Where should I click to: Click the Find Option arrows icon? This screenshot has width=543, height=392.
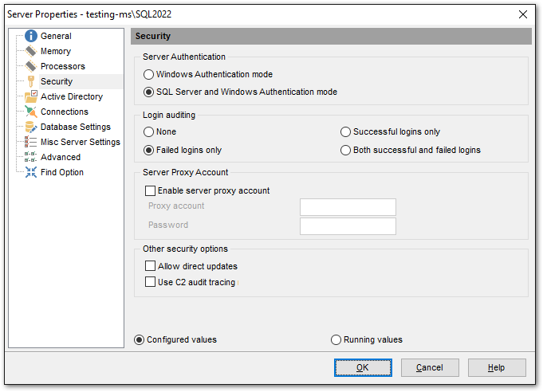tap(31, 172)
